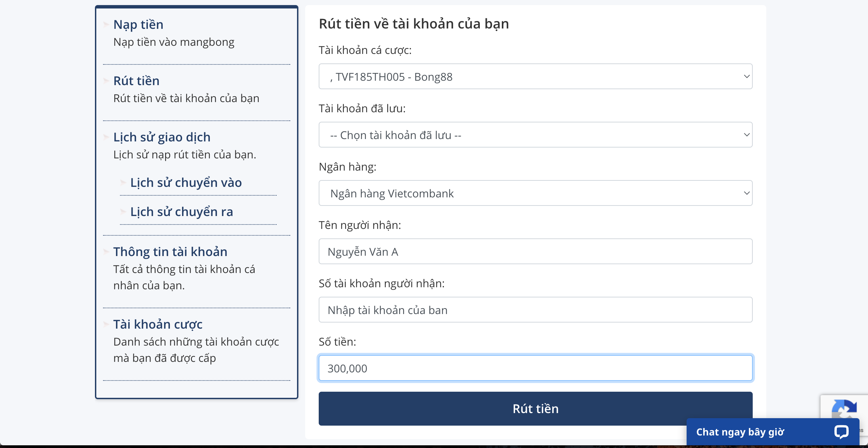Screen dimensions: 868x448
Task: Expand the Tài khoản cá cược dropdown
Action: pyautogui.click(x=535, y=77)
